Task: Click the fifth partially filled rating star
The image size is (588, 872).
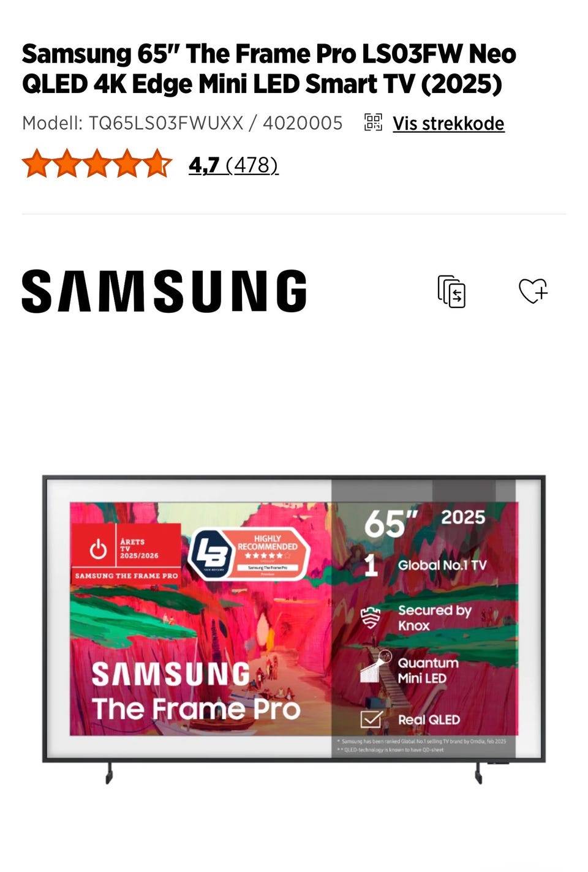Action: pos(157,163)
